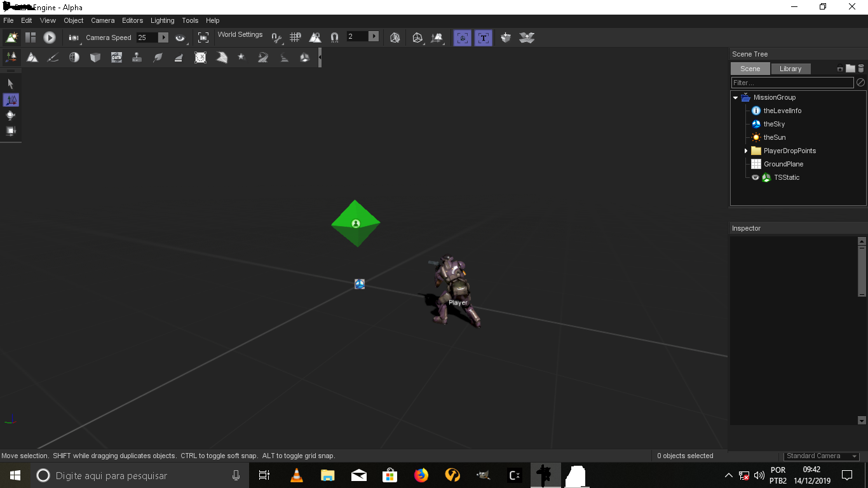868x488 pixels.
Task: Open the Camera Speed dropdown arrow
Action: [164, 37]
